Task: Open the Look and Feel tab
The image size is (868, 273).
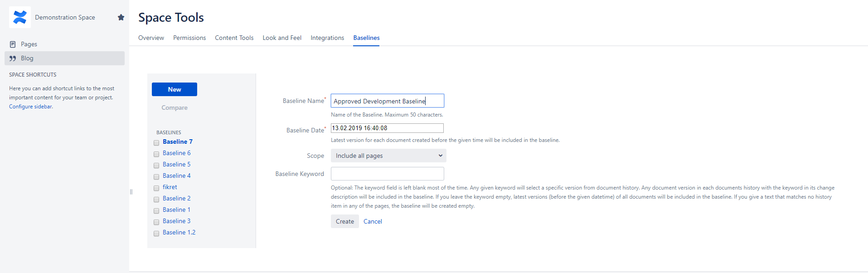Action: [x=282, y=38]
